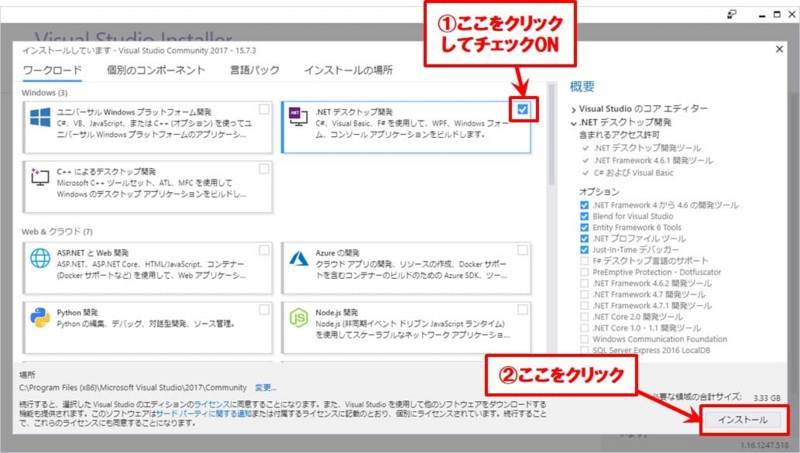
Task: Click the workload list vertical scrollbar
Action: [x=551, y=135]
